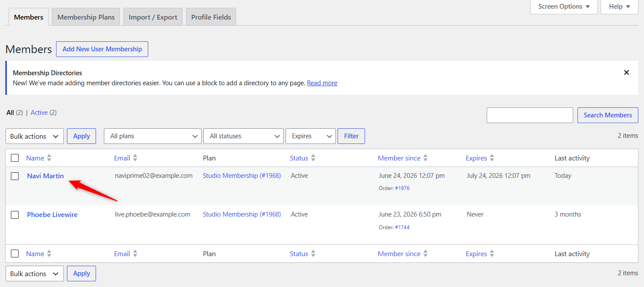Click Add New User Membership button
The width and height of the screenshot is (644, 287).
click(102, 49)
